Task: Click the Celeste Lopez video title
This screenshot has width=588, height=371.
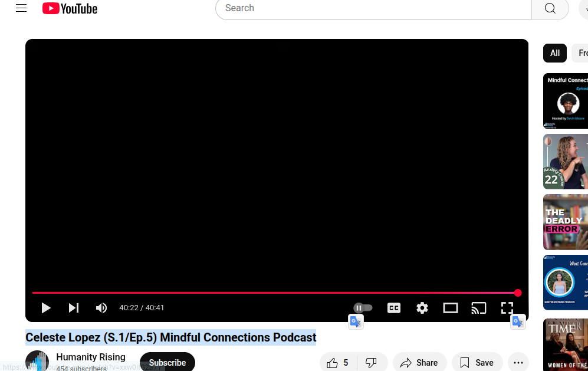Action: [x=170, y=337]
